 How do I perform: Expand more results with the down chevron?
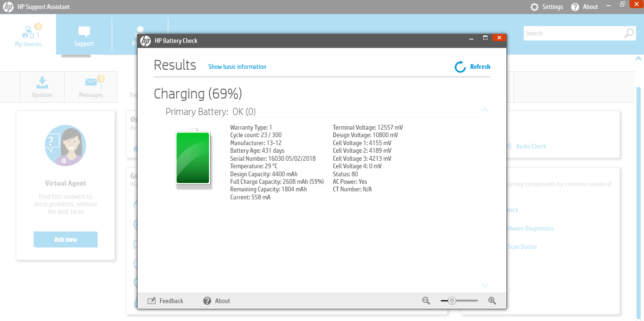pyautogui.click(x=485, y=285)
